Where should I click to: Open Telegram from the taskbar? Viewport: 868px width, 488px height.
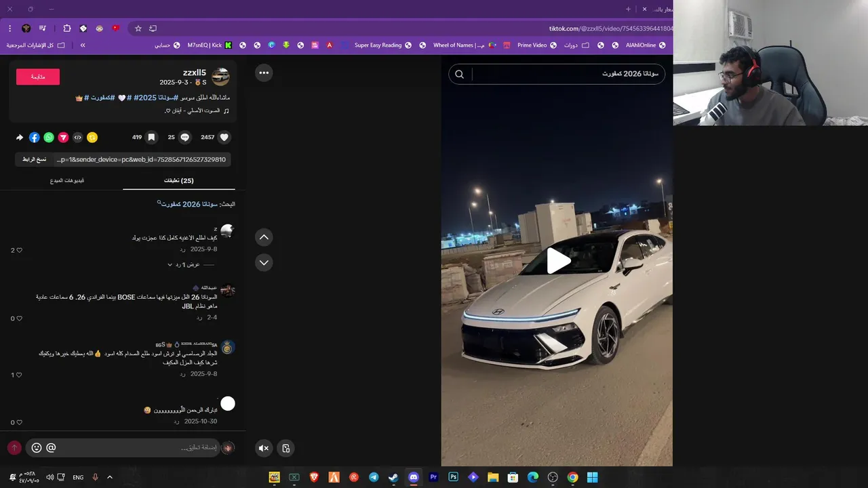[x=374, y=477]
